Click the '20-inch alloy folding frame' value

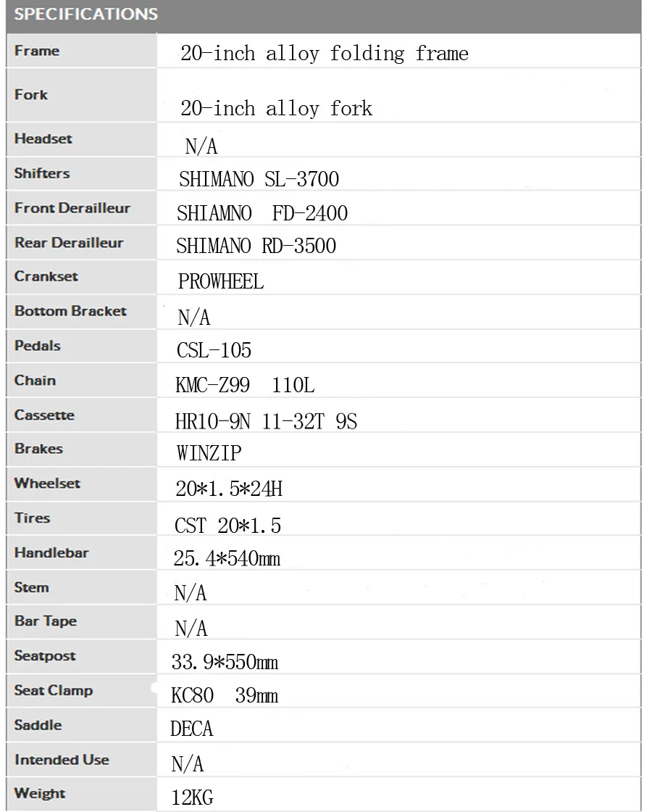point(325,54)
